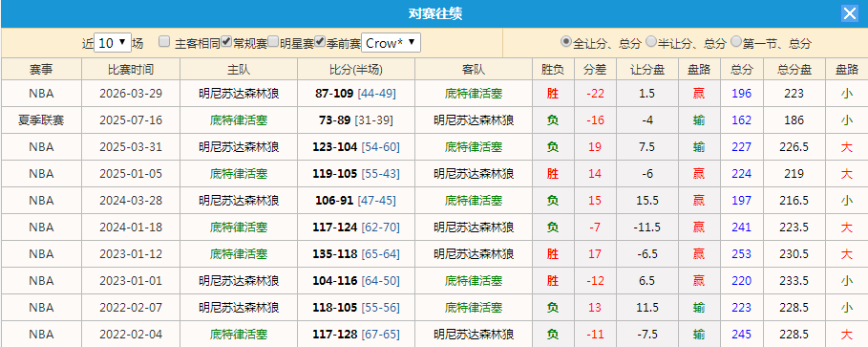The image size is (868, 347).
Task: Click 底特律活塞 home team on 2025-01-05 row
Action: point(239,174)
